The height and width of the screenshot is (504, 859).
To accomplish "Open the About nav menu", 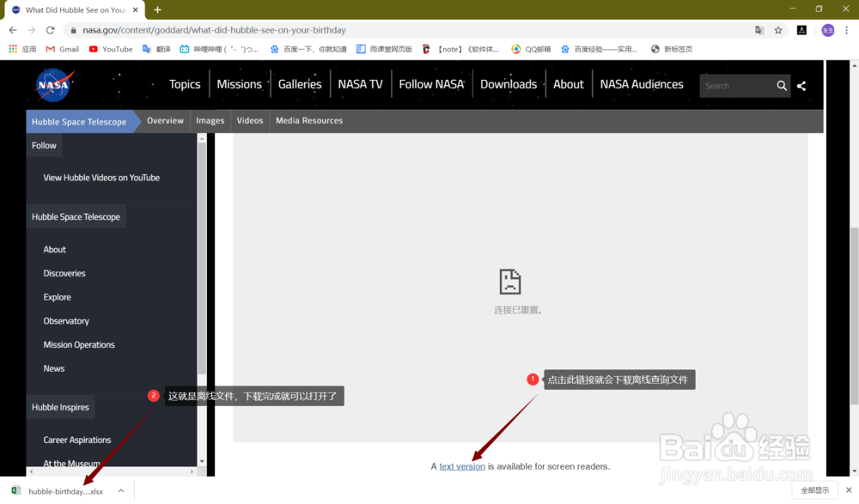I will (x=568, y=84).
